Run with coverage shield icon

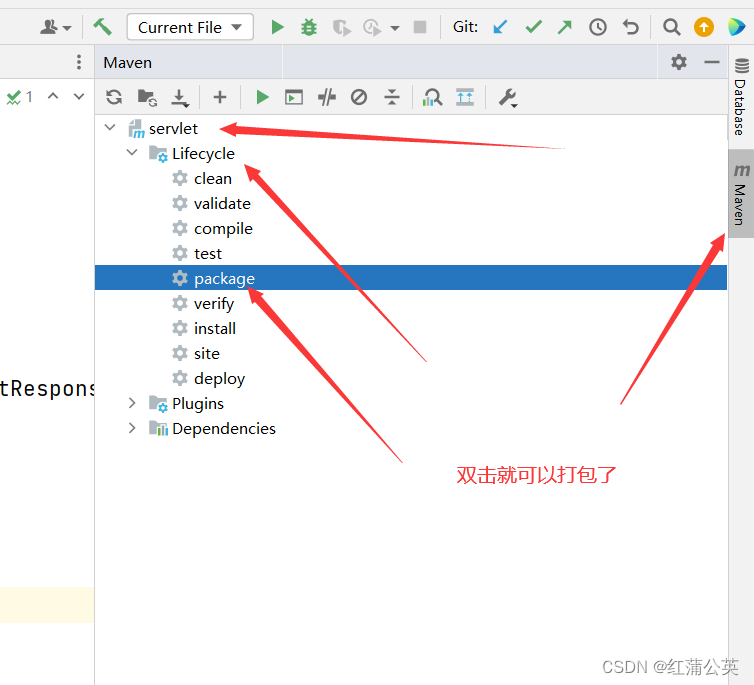point(341,27)
